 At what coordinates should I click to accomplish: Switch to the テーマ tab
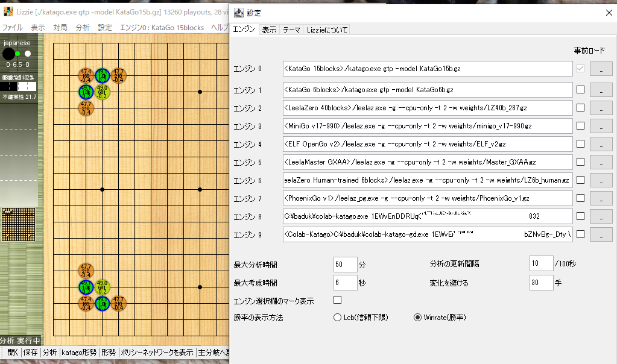tap(291, 30)
